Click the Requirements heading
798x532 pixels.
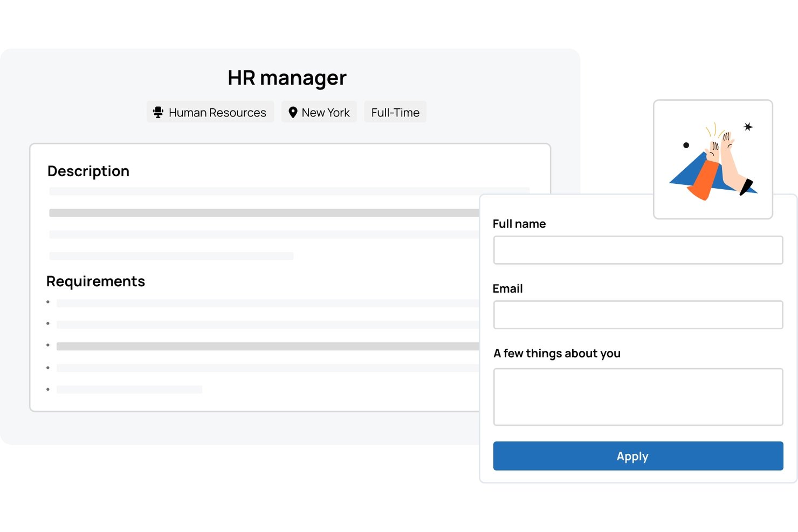pyautogui.click(x=95, y=281)
